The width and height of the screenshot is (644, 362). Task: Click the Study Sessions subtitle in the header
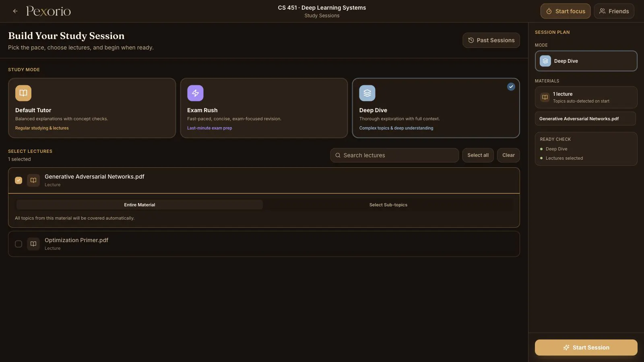(322, 16)
